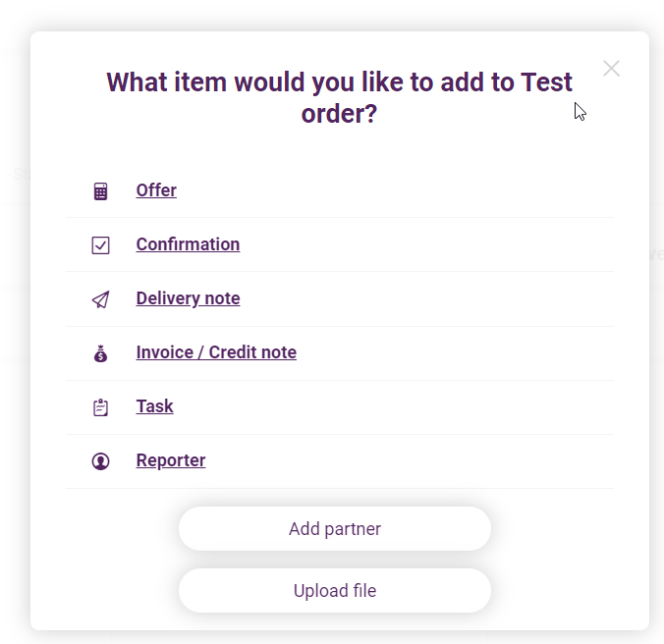Click the clipboard icon beside Task
Viewport: 664px width, 644px height.
[x=100, y=407]
